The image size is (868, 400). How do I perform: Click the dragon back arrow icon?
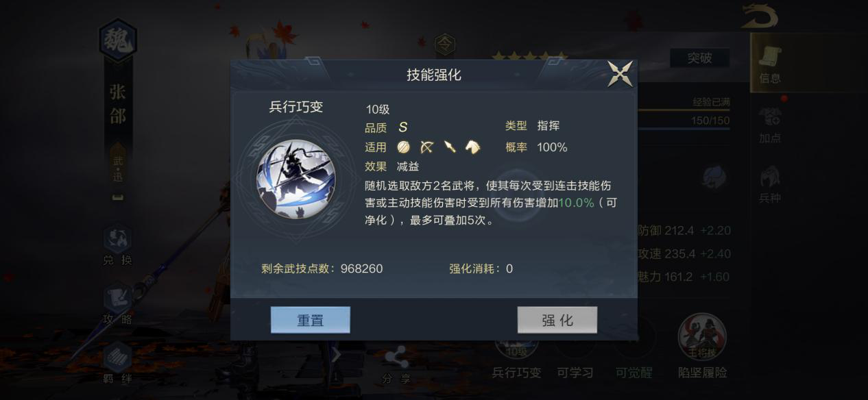(x=759, y=16)
